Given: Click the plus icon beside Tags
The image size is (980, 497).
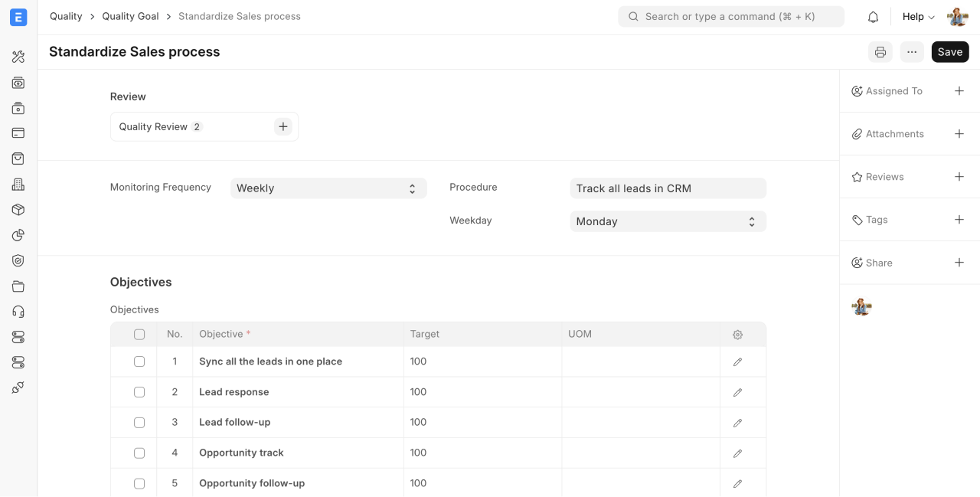Looking at the screenshot, I should (x=959, y=220).
